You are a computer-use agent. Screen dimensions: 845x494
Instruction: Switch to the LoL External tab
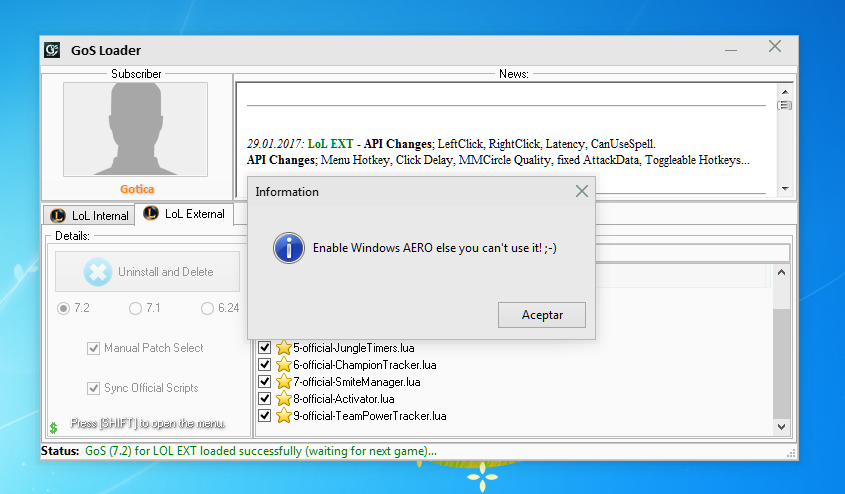(184, 214)
